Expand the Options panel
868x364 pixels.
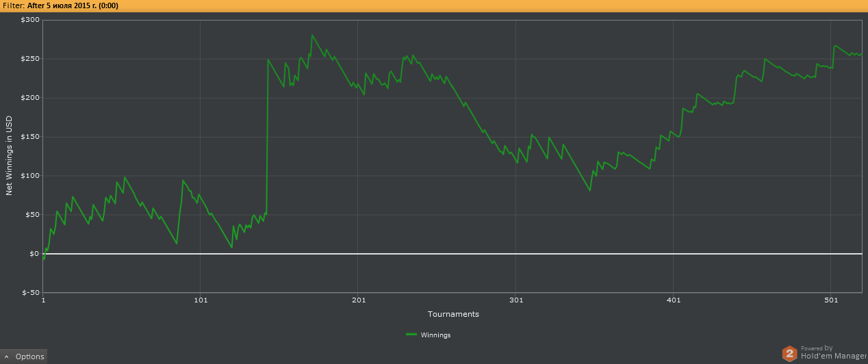coord(24,356)
